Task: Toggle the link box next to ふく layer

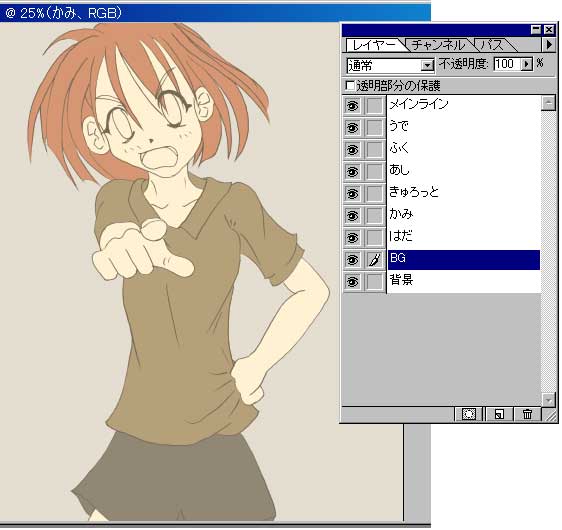Action: [375, 150]
